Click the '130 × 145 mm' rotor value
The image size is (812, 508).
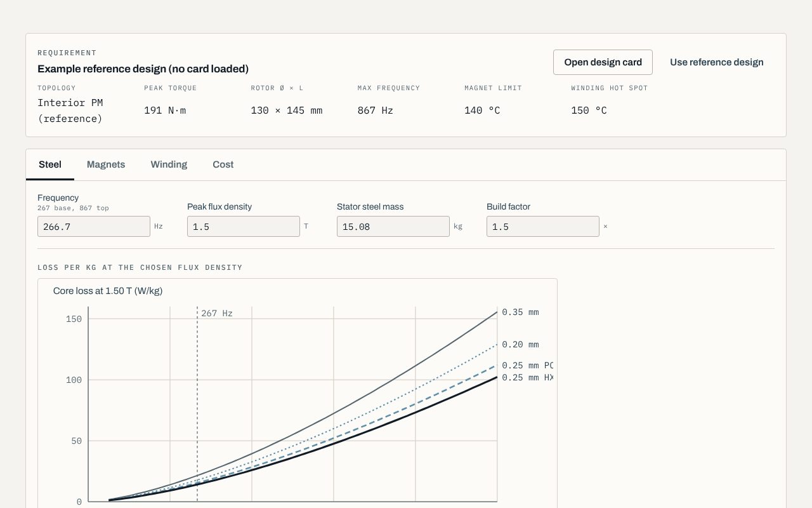[x=287, y=110]
